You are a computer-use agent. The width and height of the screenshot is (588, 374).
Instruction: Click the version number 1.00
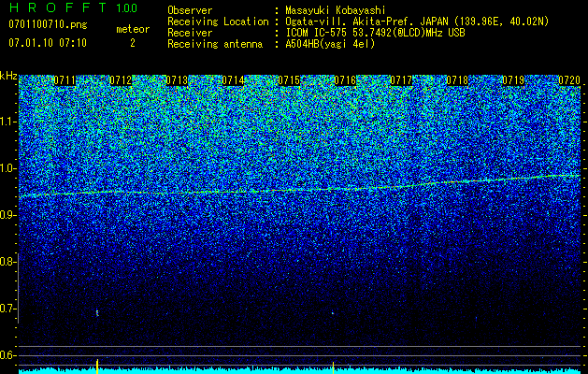coord(127,7)
